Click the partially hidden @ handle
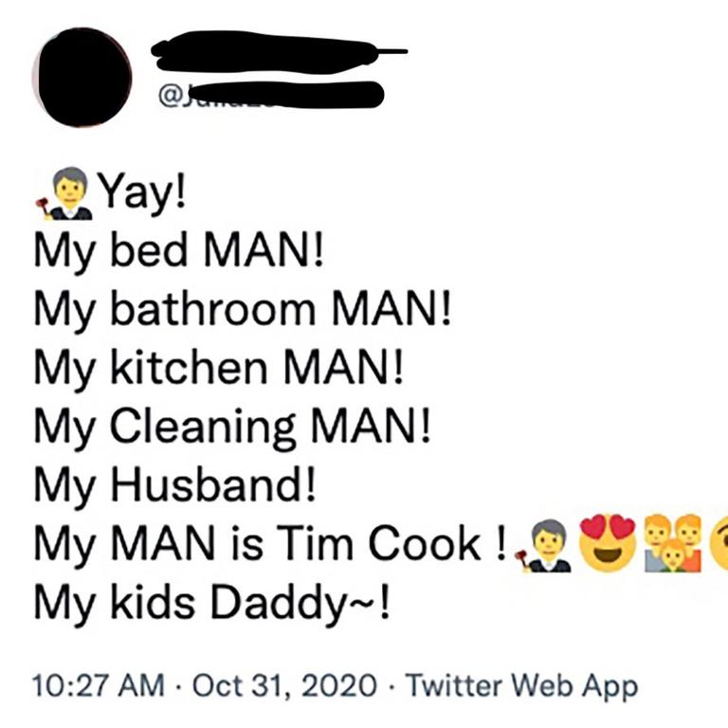Viewport: 728px width, 728px height. [271, 95]
